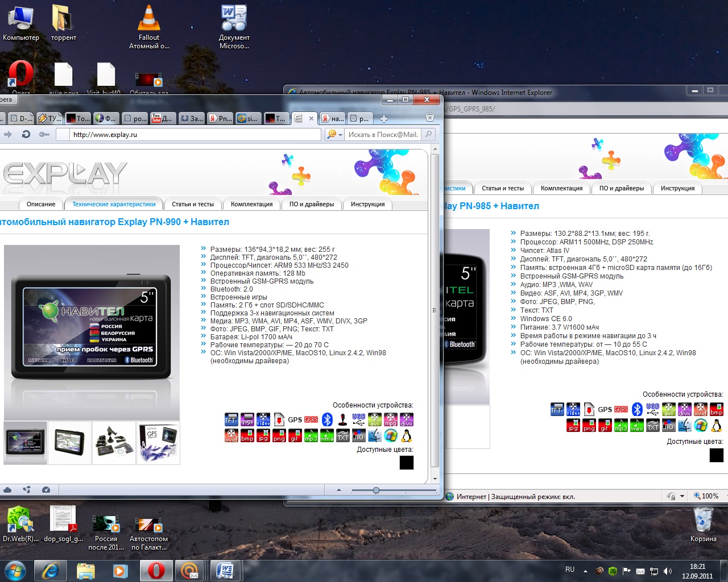Open ПО и драйверы tab in Opera page
The height and width of the screenshot is (582, 728).
click(x=312, y=204)
